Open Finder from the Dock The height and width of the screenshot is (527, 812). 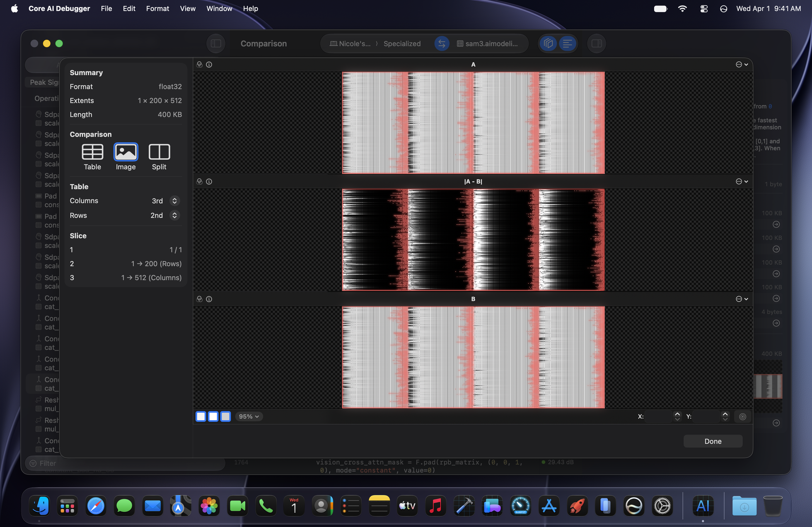pos(40,505)
